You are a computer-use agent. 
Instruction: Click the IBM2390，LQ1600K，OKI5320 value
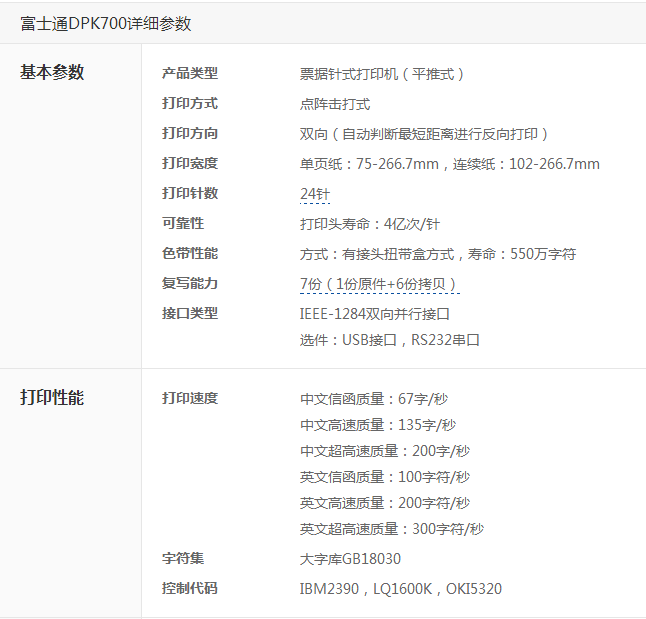click(x=400, y=589)
